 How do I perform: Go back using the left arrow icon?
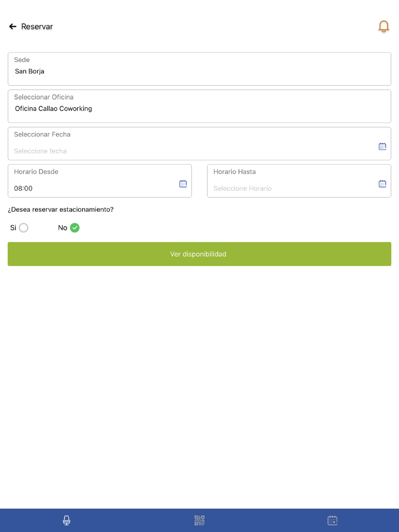(x=13, y=26)
